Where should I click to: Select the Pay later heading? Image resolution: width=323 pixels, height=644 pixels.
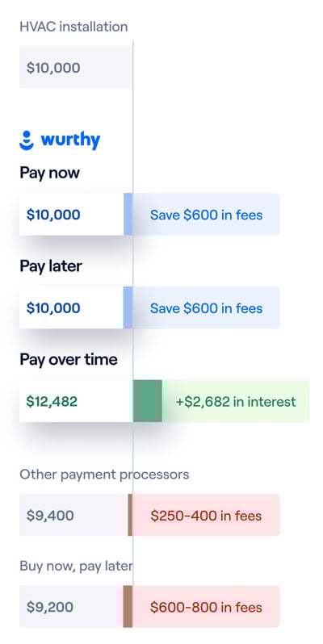tap(51, 266)
